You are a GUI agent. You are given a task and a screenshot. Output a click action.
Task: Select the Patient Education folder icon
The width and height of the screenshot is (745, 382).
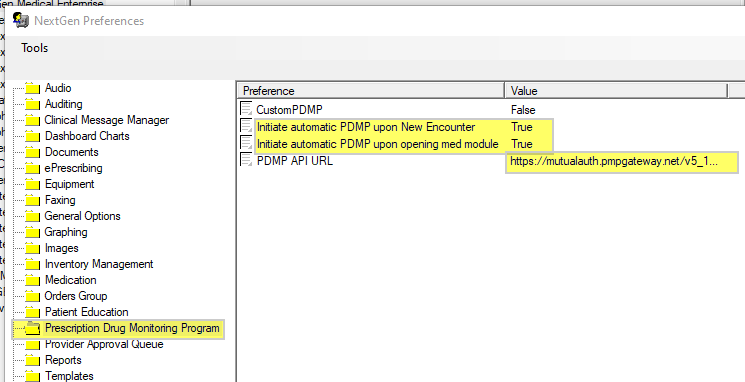[x=32, y=312]
